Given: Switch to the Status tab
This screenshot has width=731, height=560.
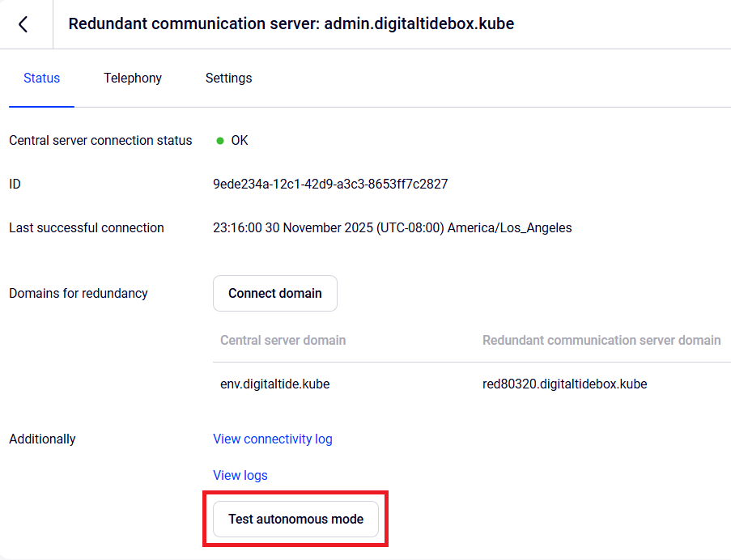Looking at the screenshot, I should coord(41,78).
